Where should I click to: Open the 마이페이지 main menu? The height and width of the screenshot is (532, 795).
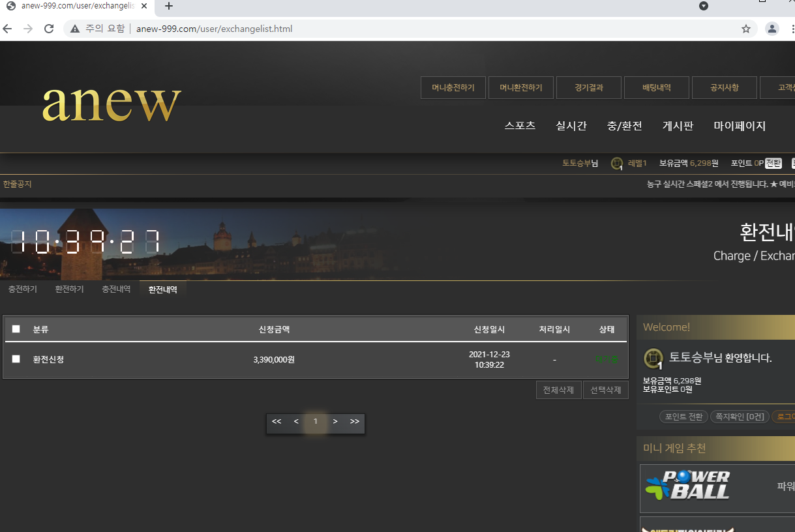coord(740,126)
